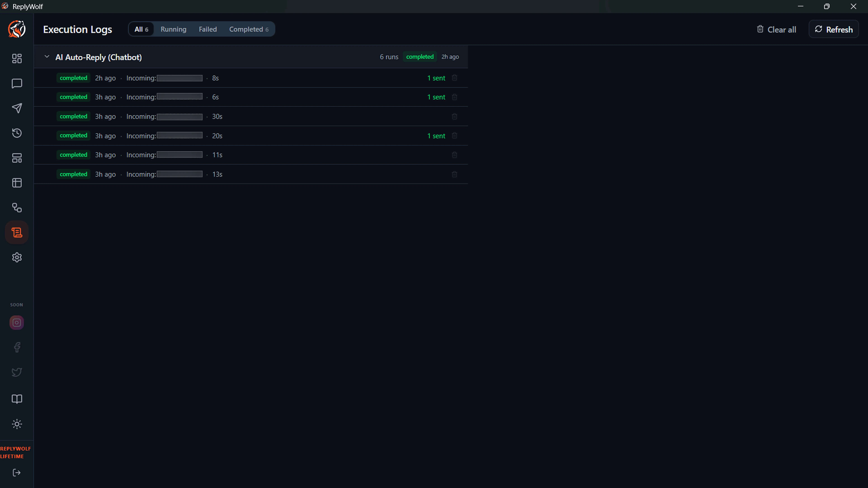This screenshot has width=868, height=488.
Task: Restore down the ReplyWolf window
Action: pos(827,6)
